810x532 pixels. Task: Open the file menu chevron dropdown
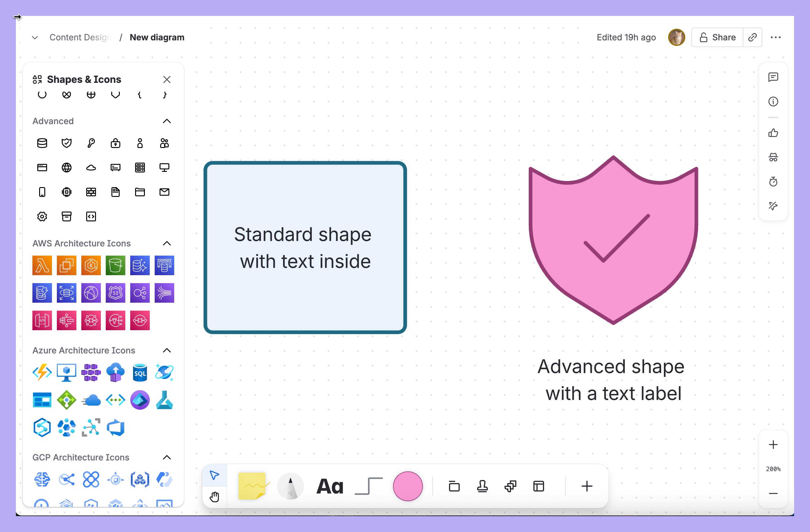tap(35, 37)
